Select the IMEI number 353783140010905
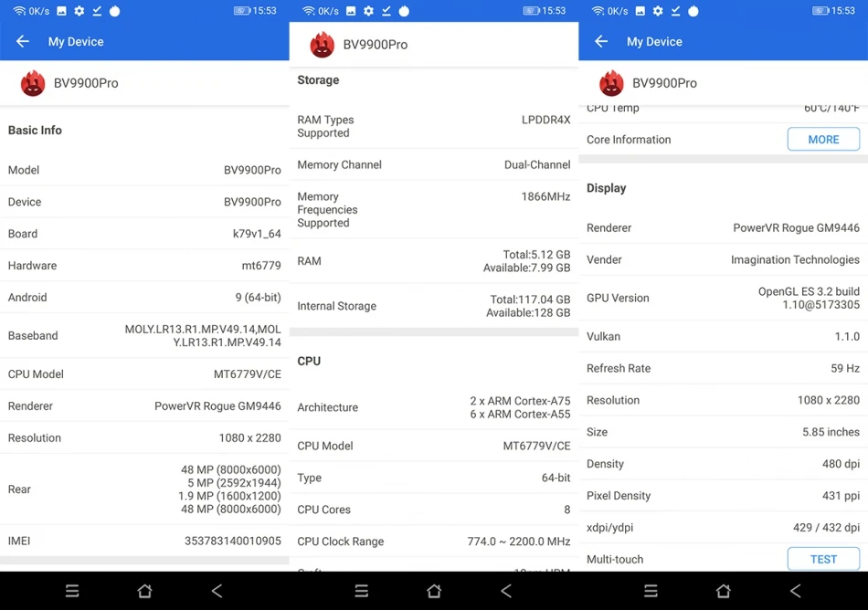 [x=232, y=541]
